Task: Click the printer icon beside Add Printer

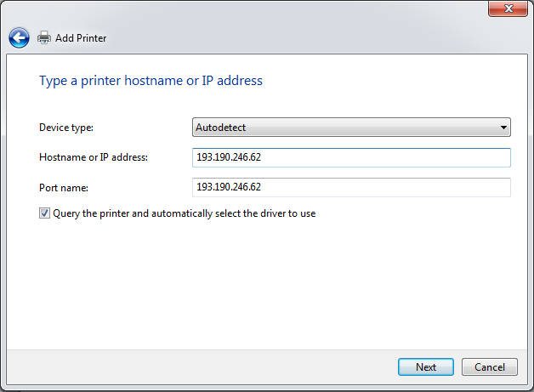Action: 44,38
